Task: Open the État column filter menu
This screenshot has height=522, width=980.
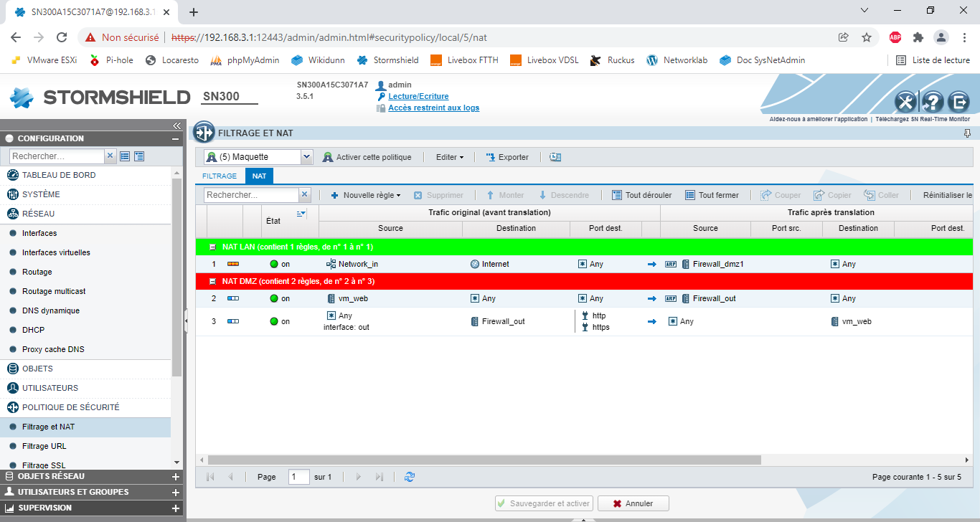Action: tap(301, 214)
